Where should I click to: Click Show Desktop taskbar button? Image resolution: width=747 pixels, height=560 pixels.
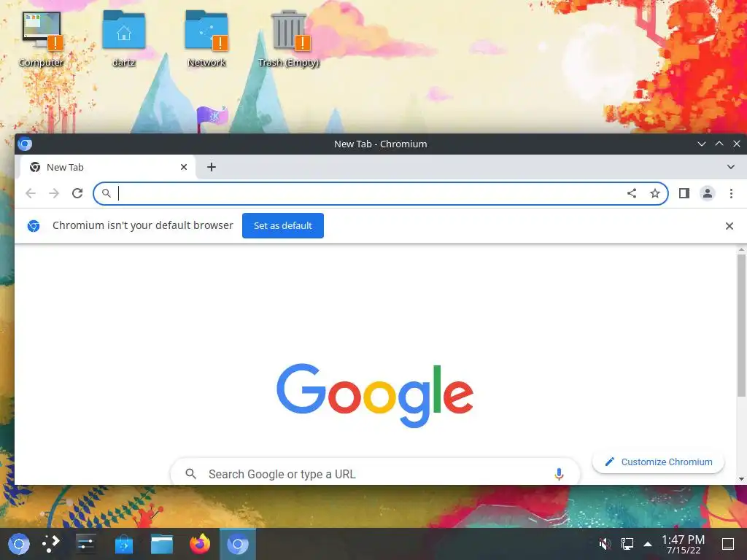click(x=728, y=544)
